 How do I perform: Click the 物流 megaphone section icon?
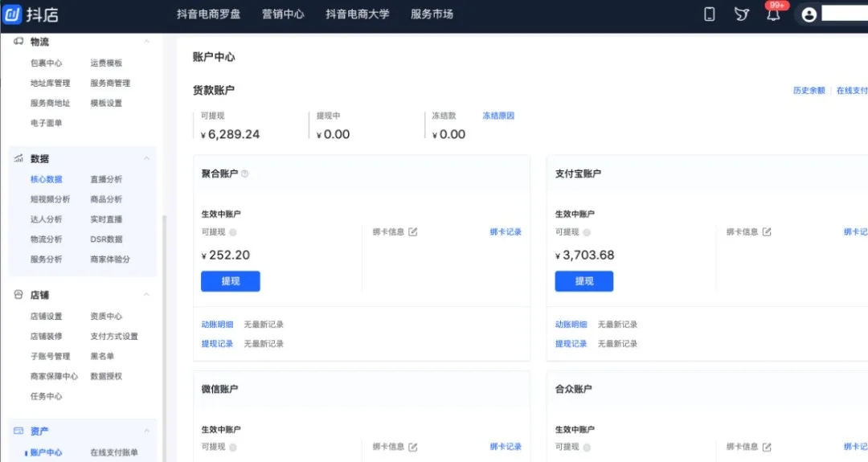tap(18, 42)
